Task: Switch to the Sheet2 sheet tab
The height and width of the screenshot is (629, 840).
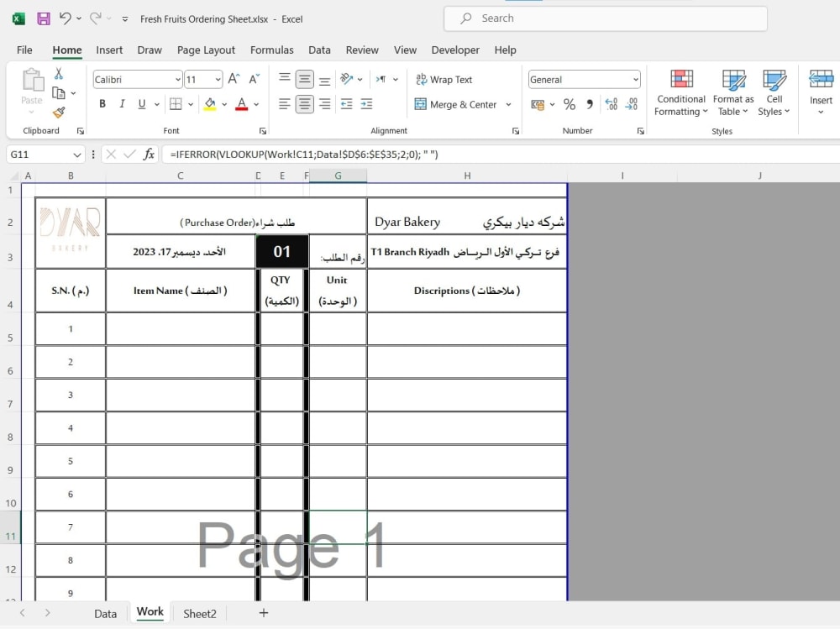Action: click(x=200, y=613)
